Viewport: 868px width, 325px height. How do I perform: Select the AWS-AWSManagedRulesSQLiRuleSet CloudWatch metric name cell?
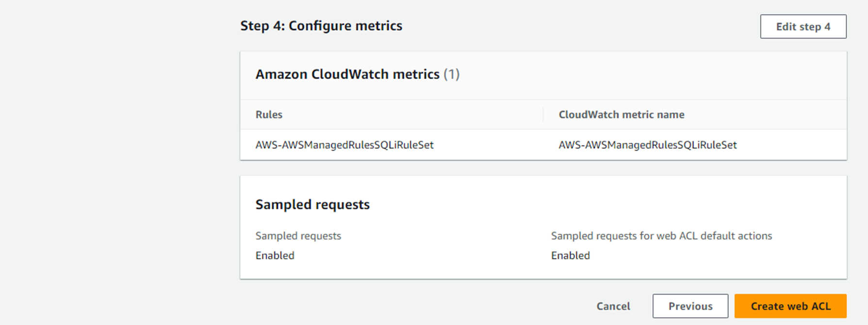(647, 145)
